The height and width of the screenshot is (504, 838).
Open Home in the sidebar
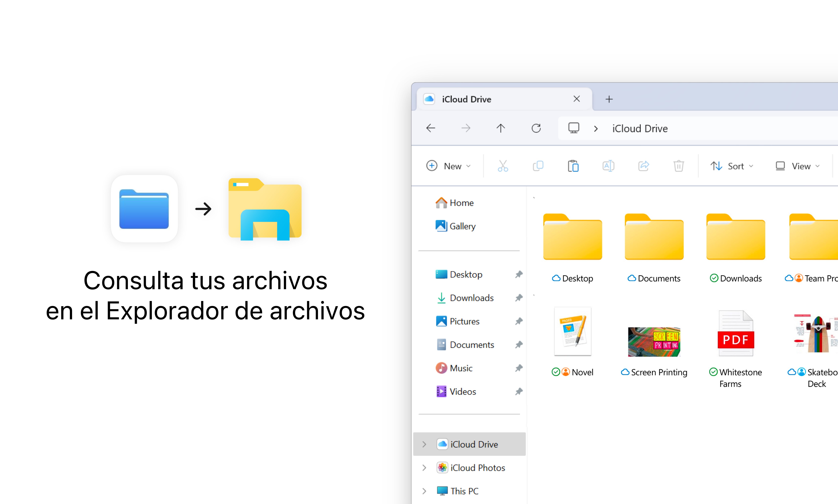tap(455, 203)
